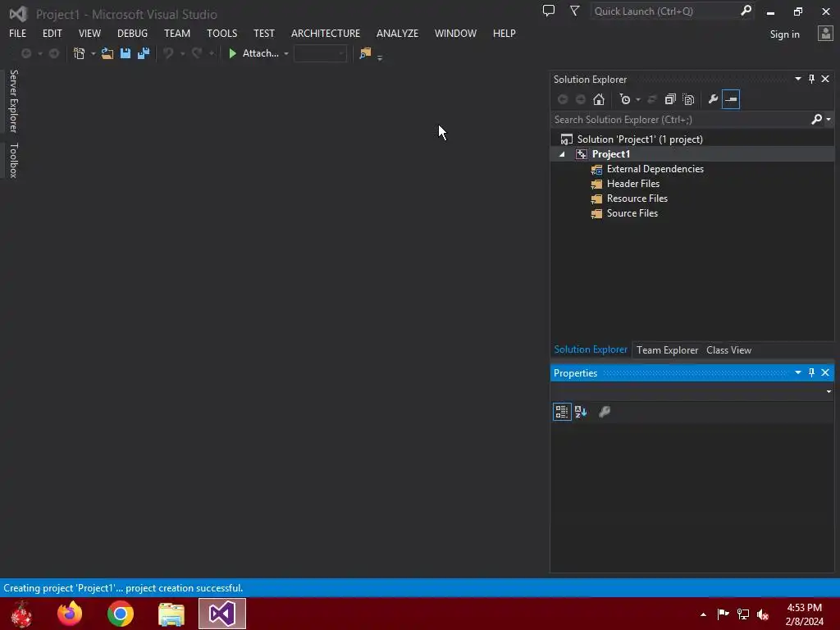Open the ARCHITECTURE menu
The image size is (840, 630).
click(x=326, y=33)
